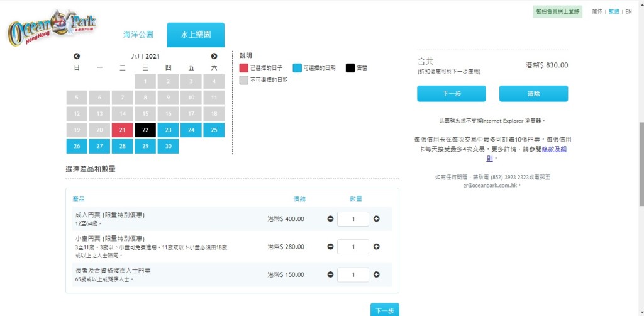Click the red 已選擇的日子 legend swatch
Viewport: 644px width, 316px height.
[244, 68]
